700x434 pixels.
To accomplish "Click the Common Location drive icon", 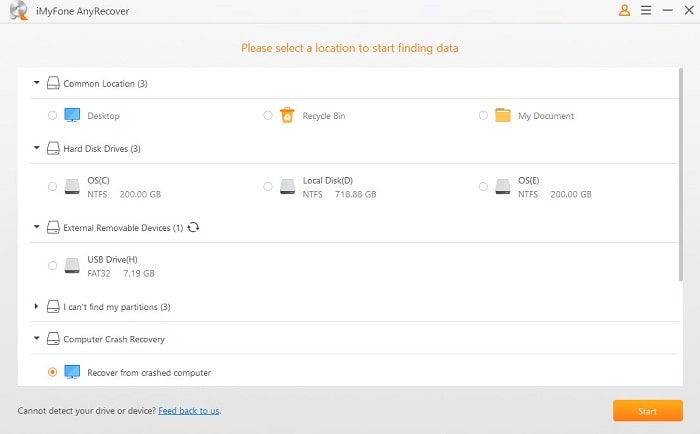I will 53,83.
